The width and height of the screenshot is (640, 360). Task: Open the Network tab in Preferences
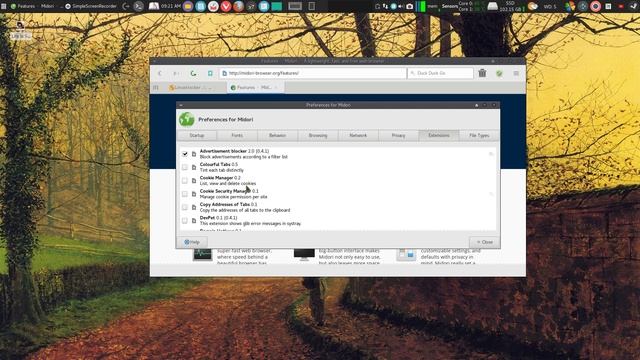pos(358,136)
